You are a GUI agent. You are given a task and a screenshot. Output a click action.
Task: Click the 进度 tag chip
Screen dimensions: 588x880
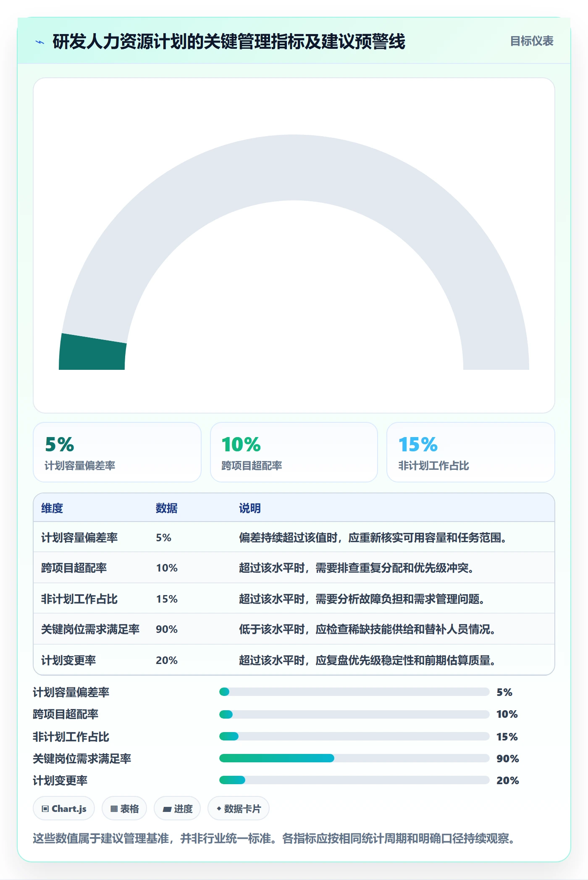click(x=177, y=808)
